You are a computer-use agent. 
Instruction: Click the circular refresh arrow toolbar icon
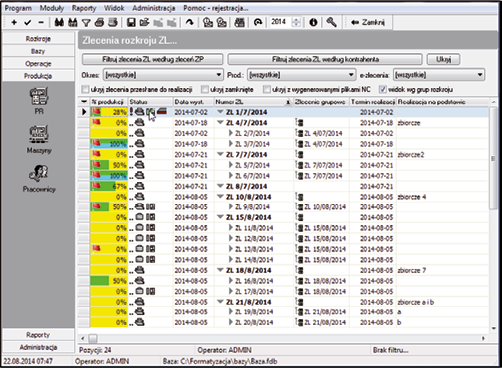(x=258, y=22)
